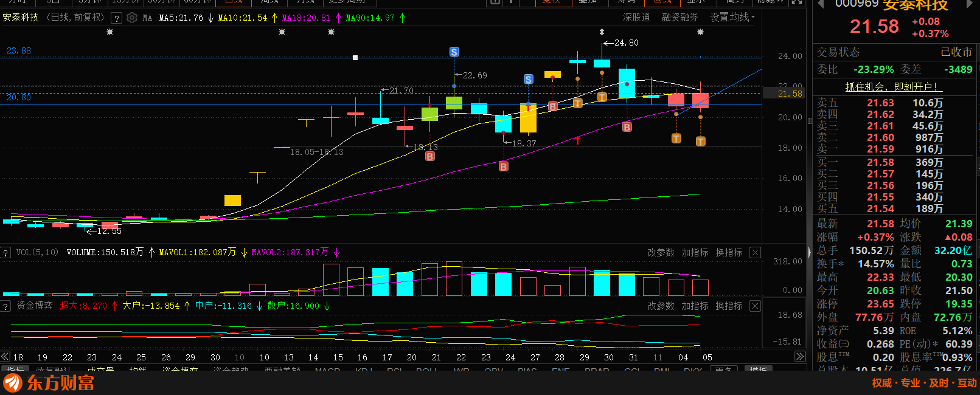Click 换指标 in the 资金博弈 panel
The image size is (980, 395).
(x=729, y=306)
